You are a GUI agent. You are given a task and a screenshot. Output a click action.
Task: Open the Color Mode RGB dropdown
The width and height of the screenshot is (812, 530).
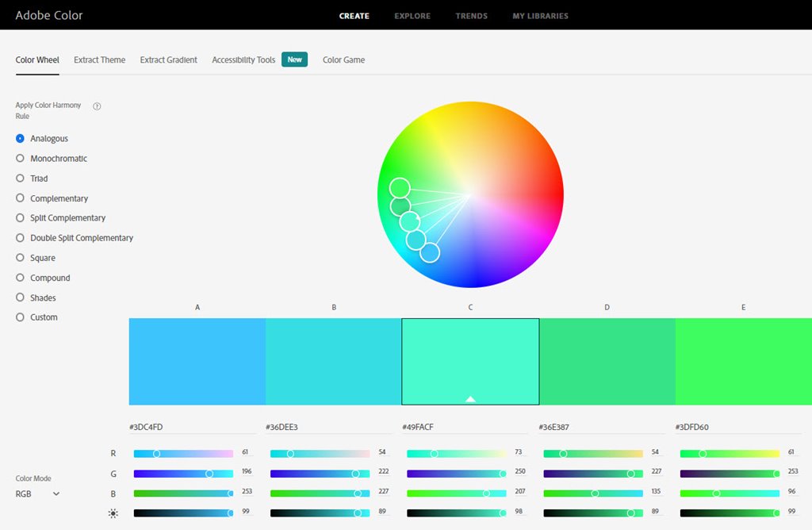click(38, 494)
